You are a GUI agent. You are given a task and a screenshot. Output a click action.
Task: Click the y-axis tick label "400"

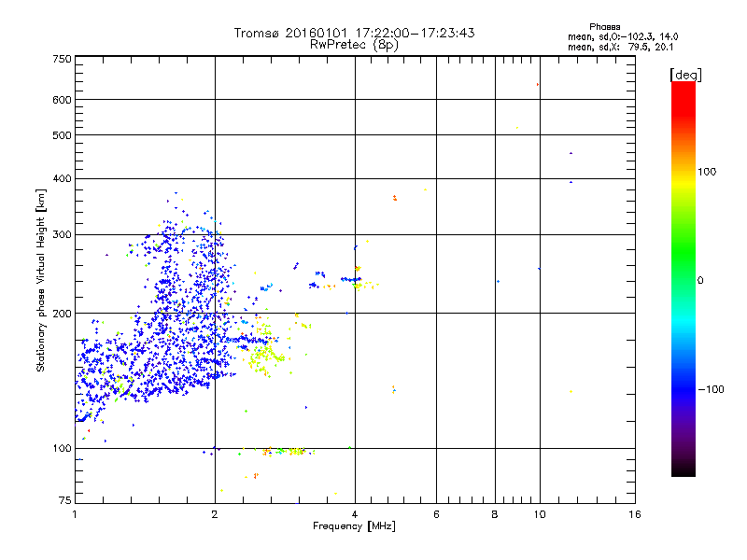(x=62, y=179)
